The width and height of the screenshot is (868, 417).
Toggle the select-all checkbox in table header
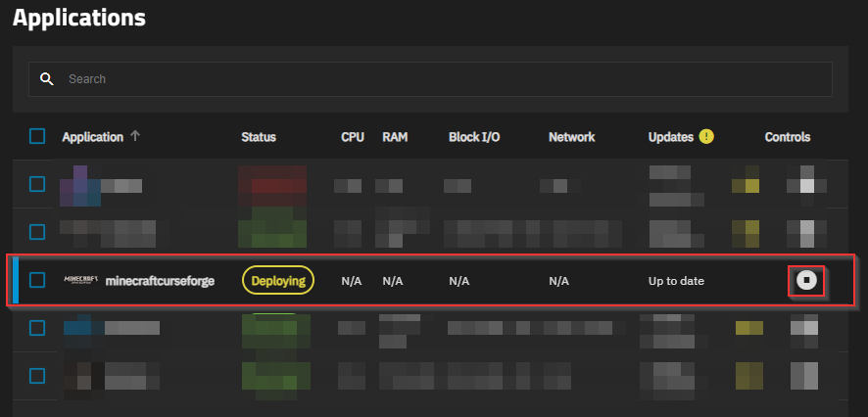(37, 137)
